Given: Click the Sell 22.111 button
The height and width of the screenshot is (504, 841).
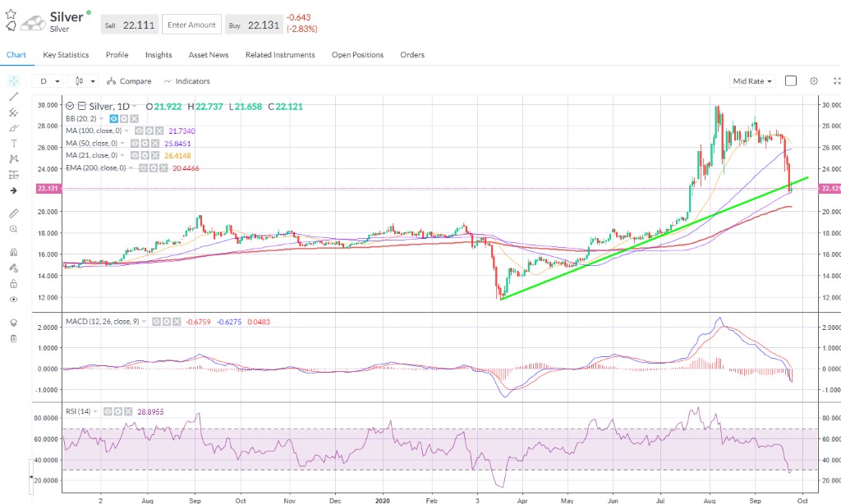Looking at the screenshot, I should click(130, 25).
